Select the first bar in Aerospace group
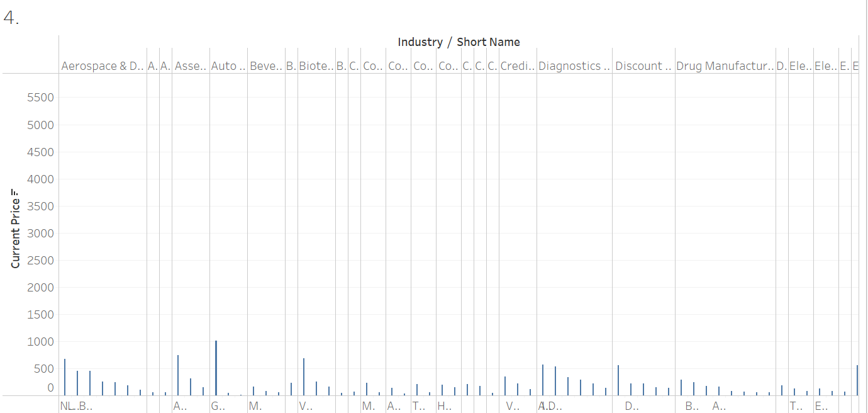868x413 pixels. pos(65,377)
